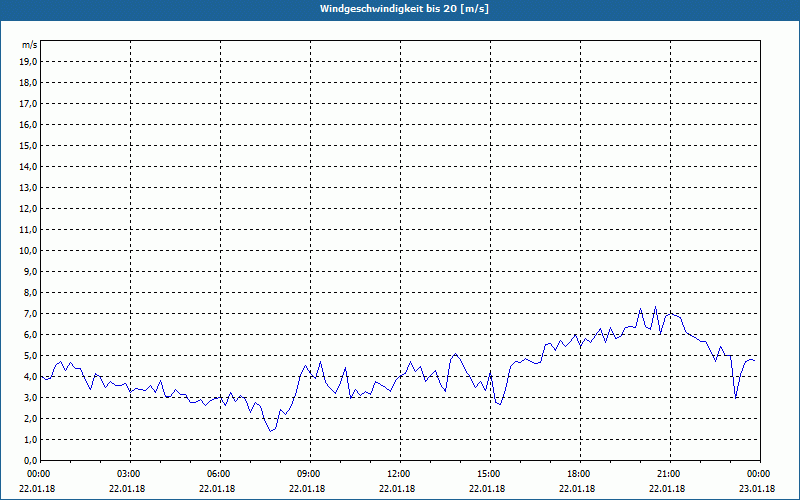Click the 5,0 y-axis label
Image resolution: width=800 pixels, height=500 pixels.
(30, 356)
